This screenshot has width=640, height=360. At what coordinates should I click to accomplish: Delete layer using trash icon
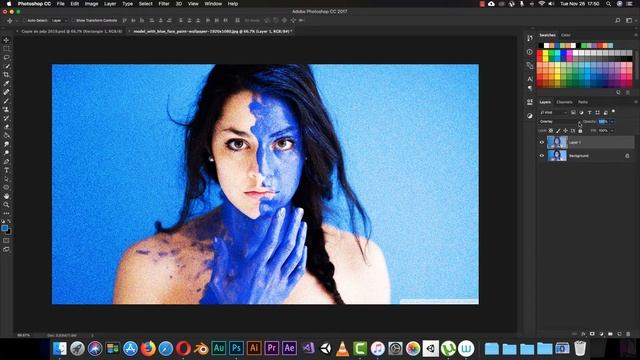(628, 334)
